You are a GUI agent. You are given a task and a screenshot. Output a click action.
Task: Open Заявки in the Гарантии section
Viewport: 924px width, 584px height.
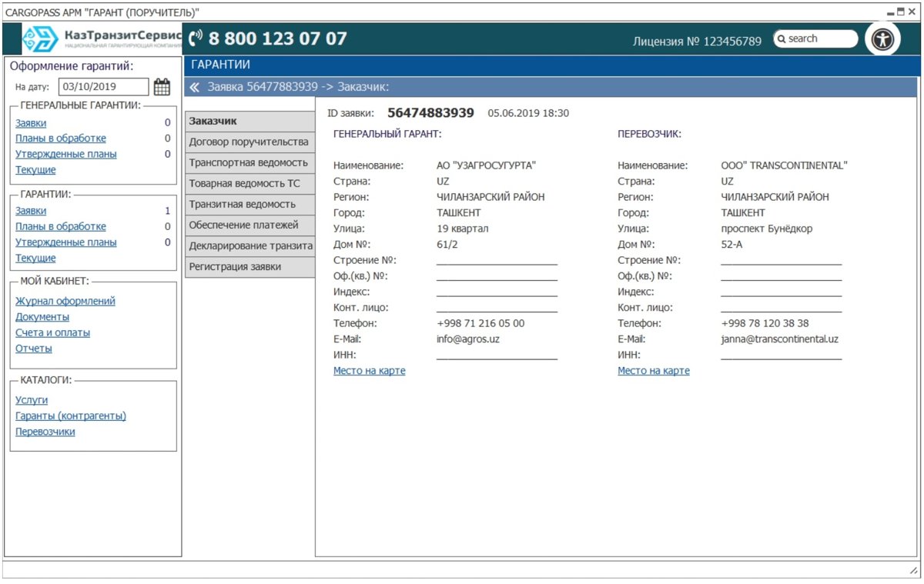tap(31, 211)
